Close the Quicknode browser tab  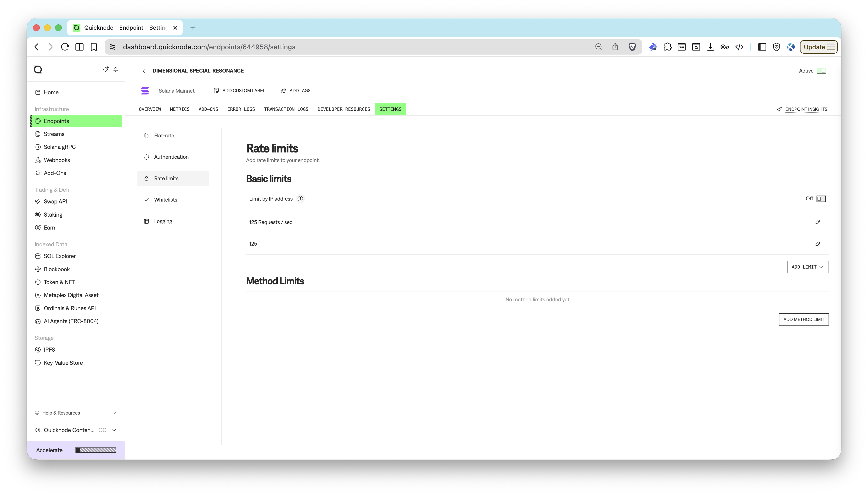pyautogui.click(x=175, y=28)
